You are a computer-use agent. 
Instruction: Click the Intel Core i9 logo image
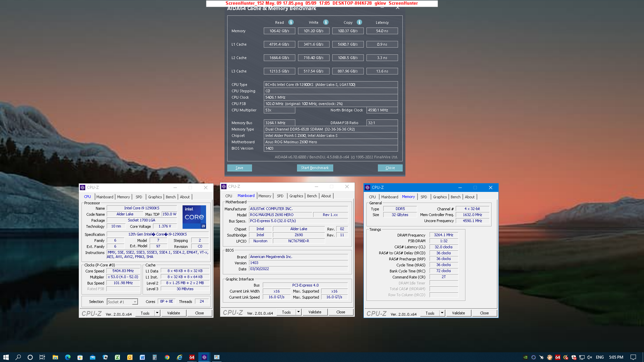[x=194, y=217]
